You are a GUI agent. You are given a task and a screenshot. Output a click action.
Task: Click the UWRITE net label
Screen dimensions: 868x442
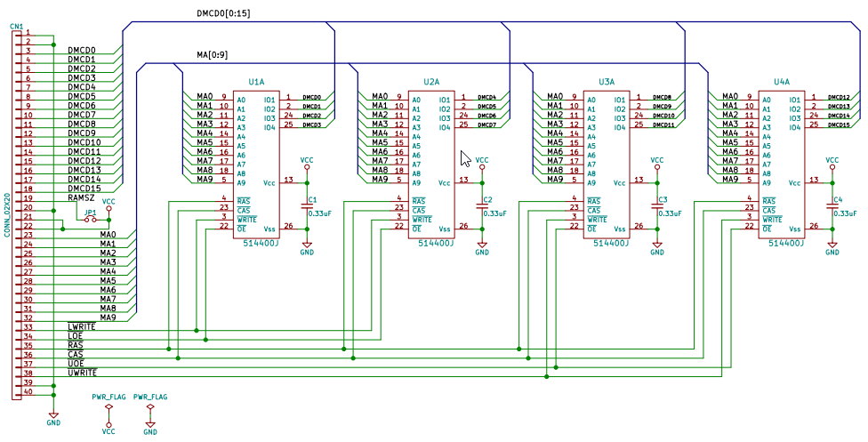click(82, 373)
